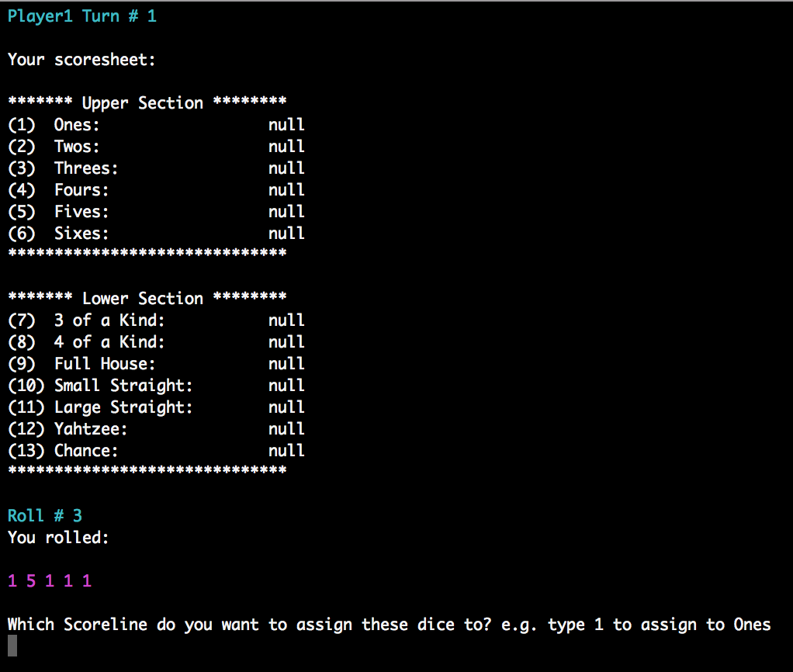Click the Fives scoreline label
This screenshot has width=793, height=672.
tap(81, 211)
